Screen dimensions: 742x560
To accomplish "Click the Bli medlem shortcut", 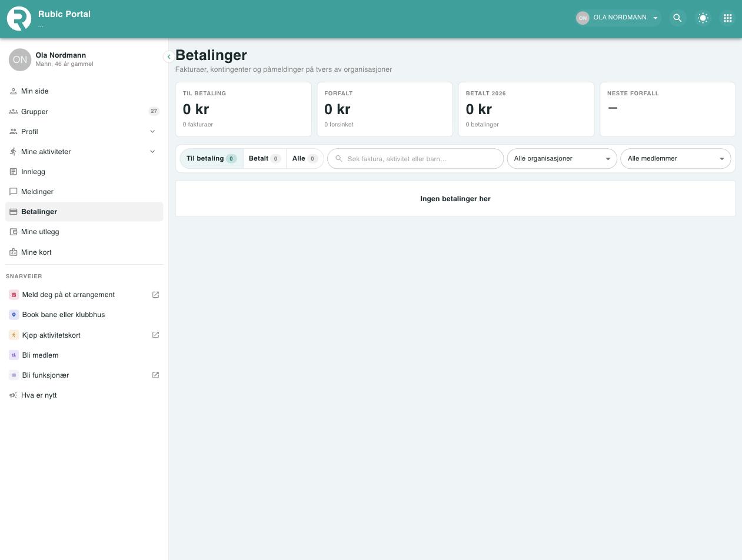I will (84, 355).
